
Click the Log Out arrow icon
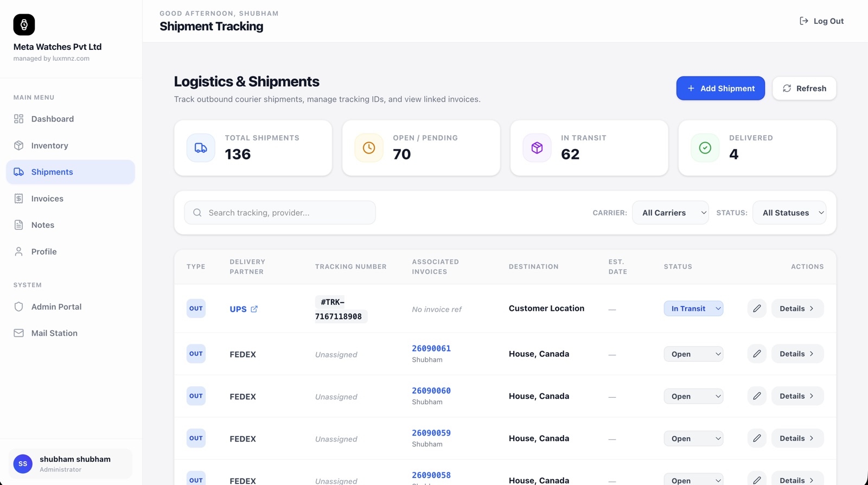click(804, 21)
